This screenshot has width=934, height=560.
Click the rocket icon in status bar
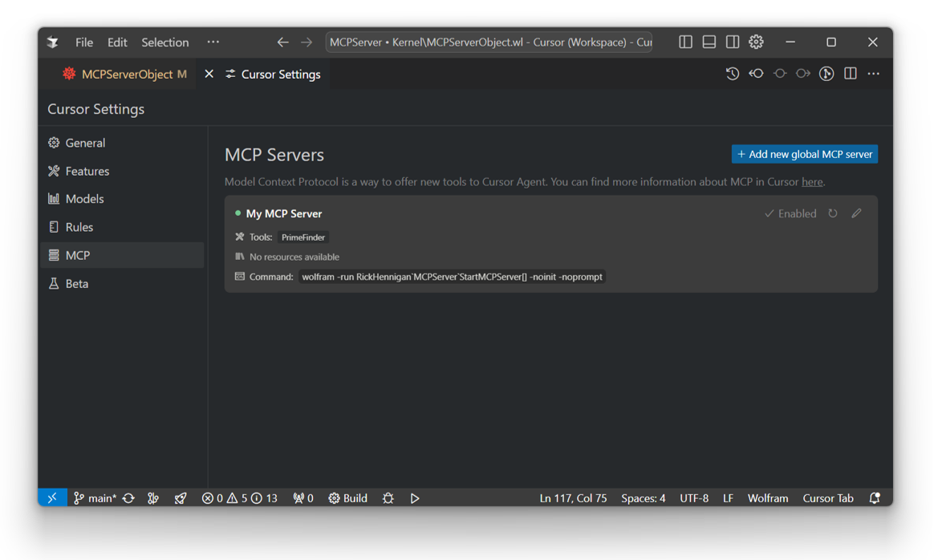tap(181, 498)
